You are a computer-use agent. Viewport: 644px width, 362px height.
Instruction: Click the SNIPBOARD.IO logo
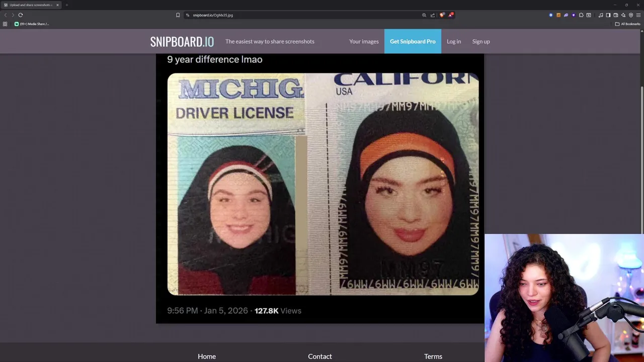182,41
